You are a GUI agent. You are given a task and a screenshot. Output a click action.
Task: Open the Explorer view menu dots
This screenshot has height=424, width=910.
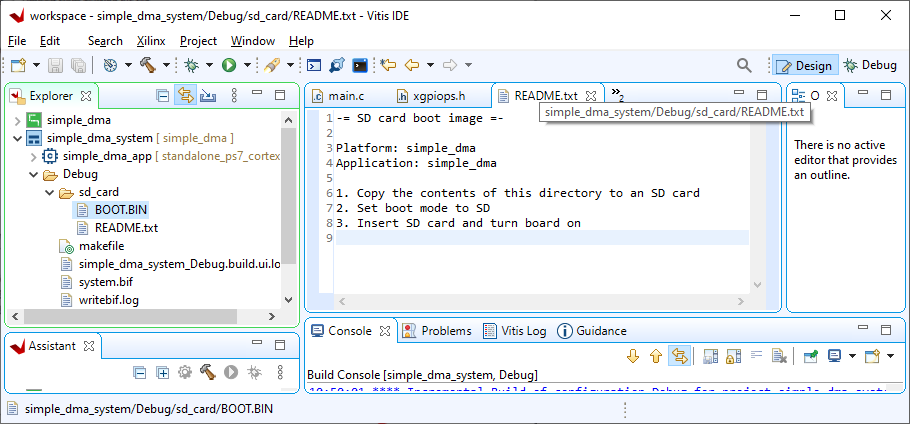coord(234,95)
